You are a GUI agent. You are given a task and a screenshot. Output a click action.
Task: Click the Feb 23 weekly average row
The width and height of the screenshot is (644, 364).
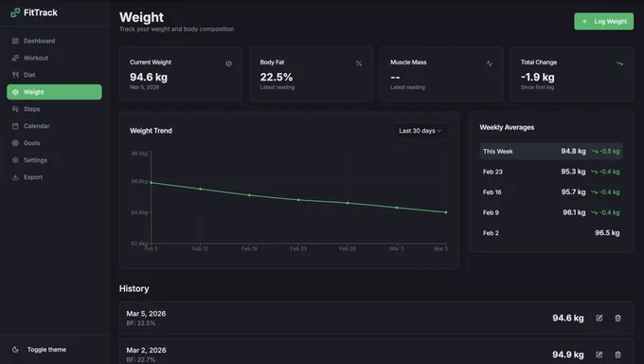551,172
